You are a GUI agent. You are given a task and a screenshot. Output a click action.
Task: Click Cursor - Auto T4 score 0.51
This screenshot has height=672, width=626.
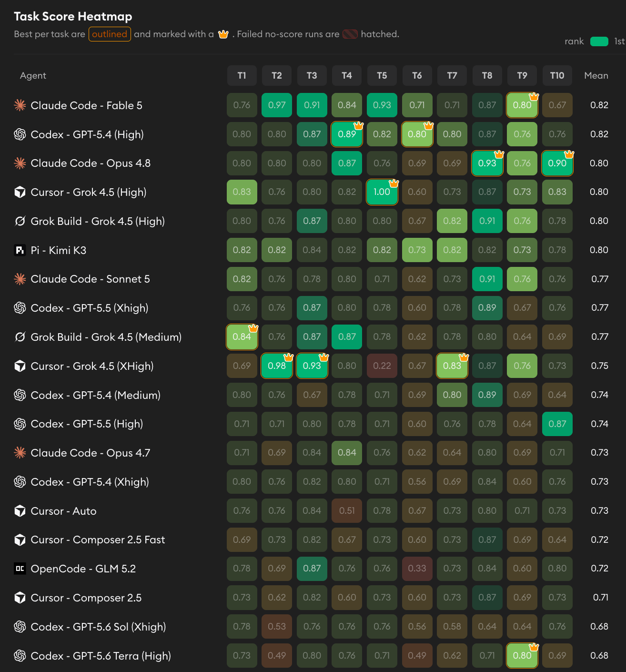click(347, 510)
